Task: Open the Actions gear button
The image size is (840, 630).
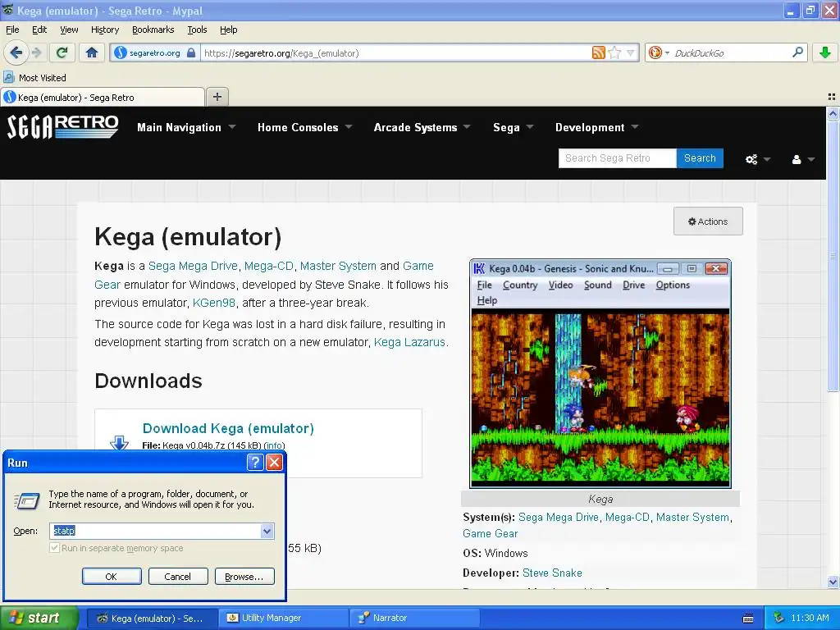Action: [x=708, y=221]
